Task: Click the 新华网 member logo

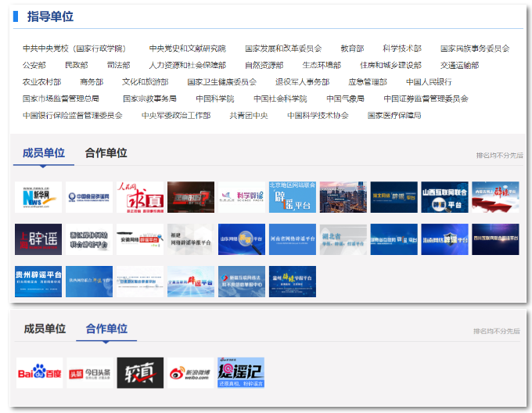Action: 38,197
